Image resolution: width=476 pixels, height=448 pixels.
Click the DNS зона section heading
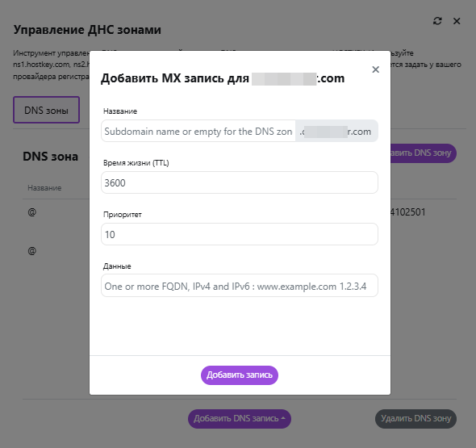click(50, 157)
